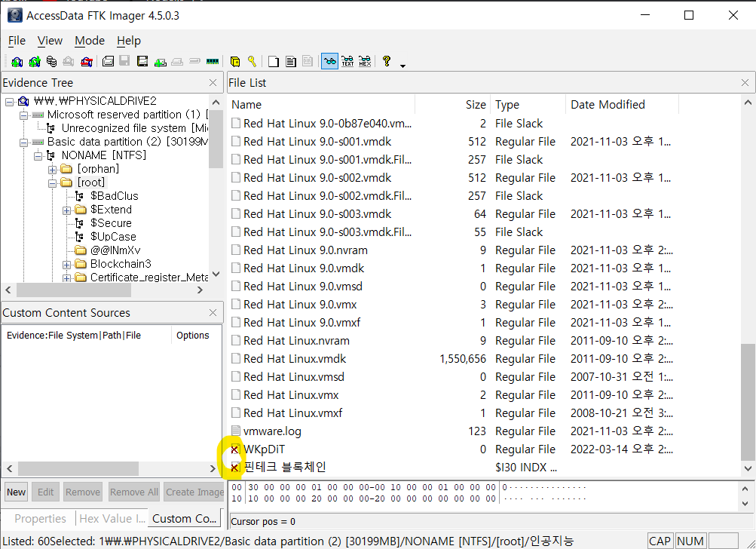Screen dimensions: 756x549
Task: Click the AccessData FTK Imager title bar icon
Action: coord(15,15)
